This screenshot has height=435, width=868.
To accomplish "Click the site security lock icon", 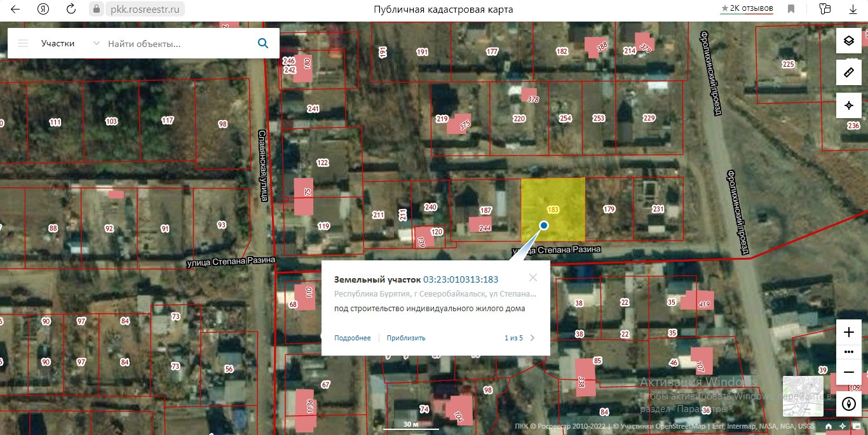I will point(97,9).
